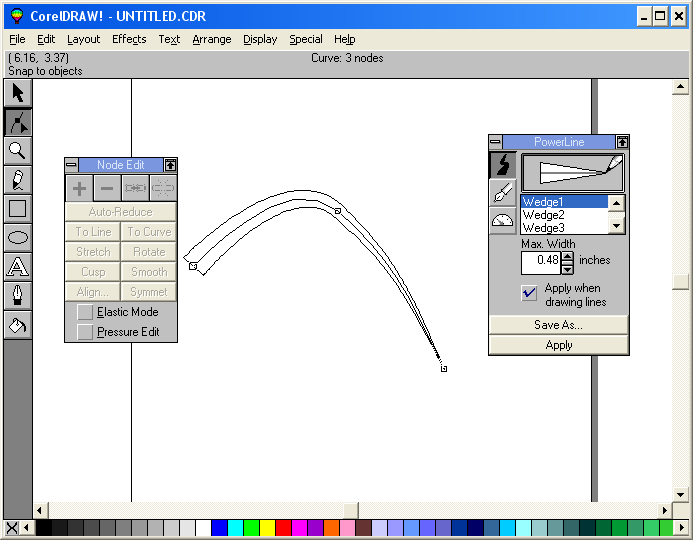The width and height of the screenshot is (693, 540).
Task: Open the Help menu
Action: (345, 39)
